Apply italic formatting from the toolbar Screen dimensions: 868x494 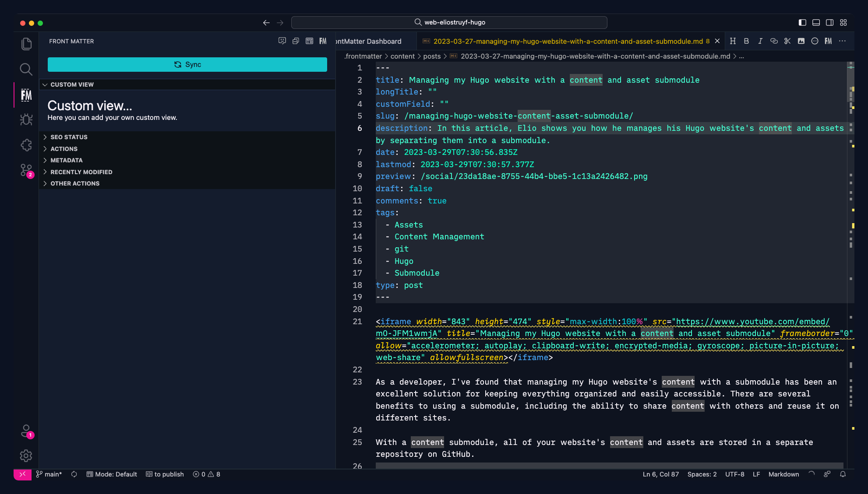[760, 41]
